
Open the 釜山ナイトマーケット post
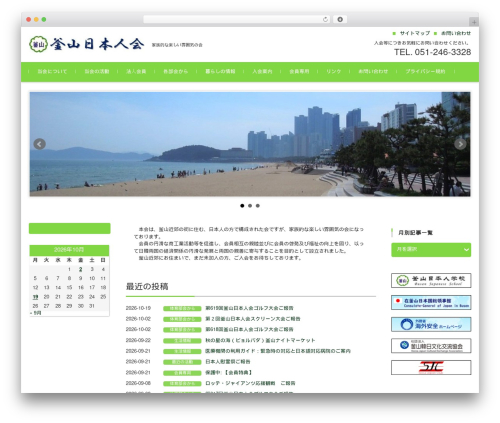(x=260, y=340)
